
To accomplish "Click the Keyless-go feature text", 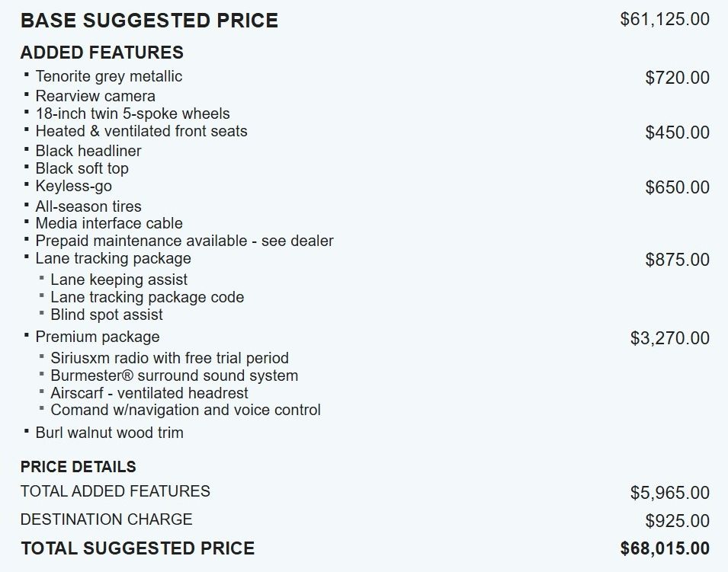I will tap(73, 186).
